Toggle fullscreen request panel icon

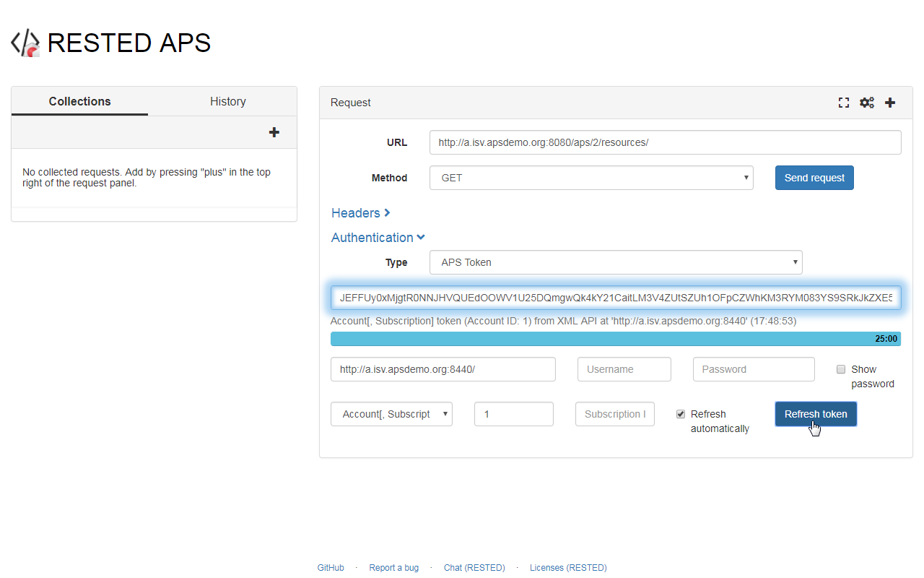(843, 103)
